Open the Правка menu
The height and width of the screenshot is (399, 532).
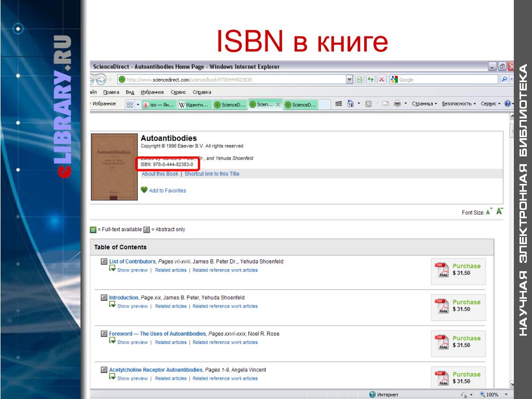coord(111,92)
